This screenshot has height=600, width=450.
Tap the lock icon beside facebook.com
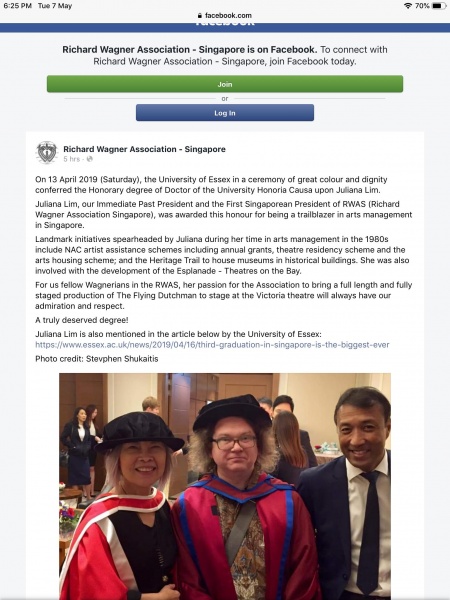199,16
